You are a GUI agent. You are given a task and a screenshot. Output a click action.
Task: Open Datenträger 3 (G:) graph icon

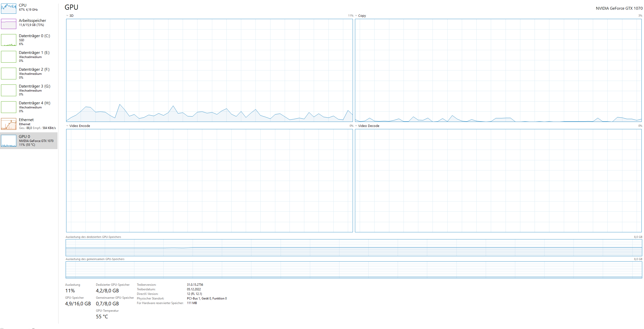[x=9, y=90]
